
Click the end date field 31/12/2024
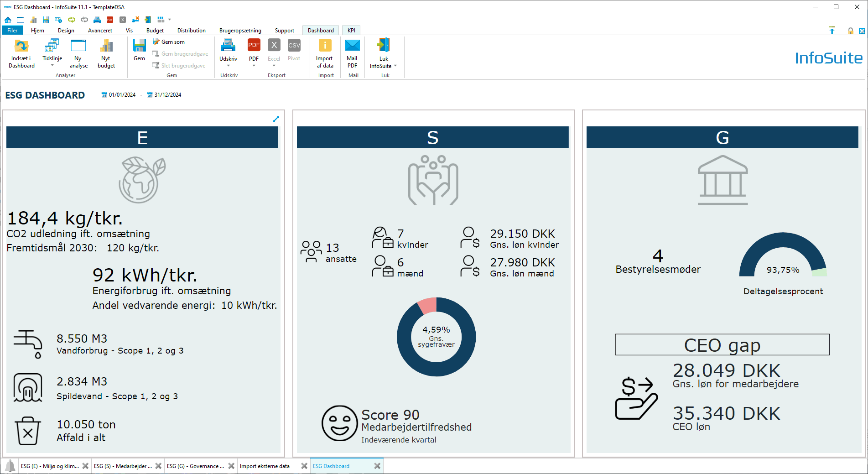(x=164, y=95)
